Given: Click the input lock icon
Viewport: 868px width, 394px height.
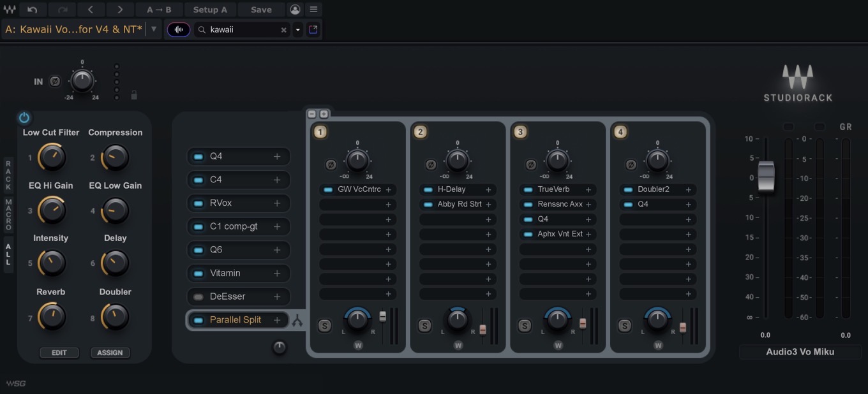Looking at the screenshot, I should pyautogui.click(x=133, y=95).
